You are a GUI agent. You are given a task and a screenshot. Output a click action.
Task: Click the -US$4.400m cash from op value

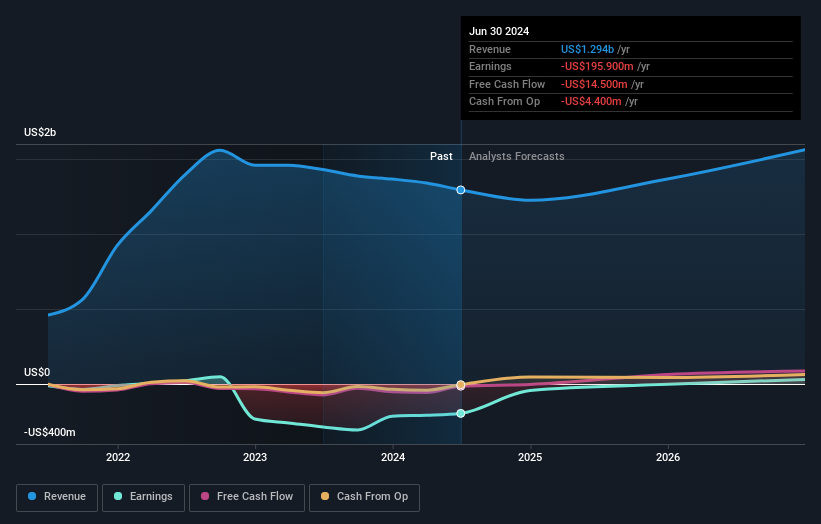pos(591,102)
